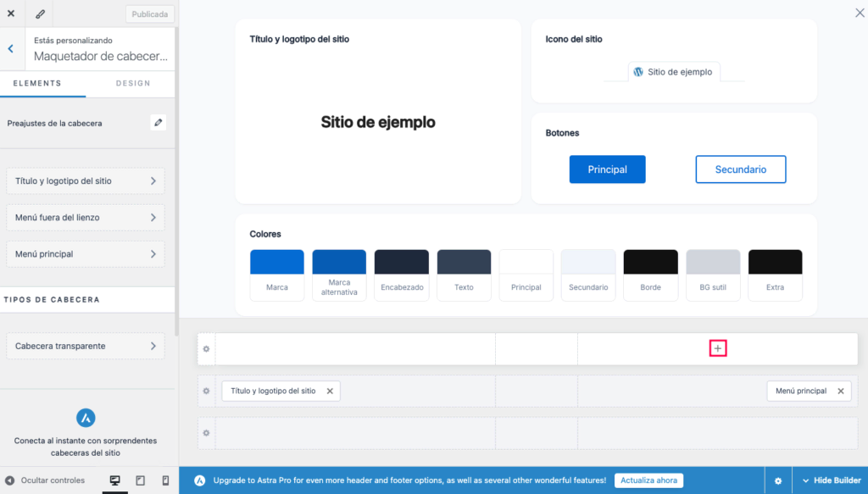Expand 'Cabecera transparente' section

86,346
